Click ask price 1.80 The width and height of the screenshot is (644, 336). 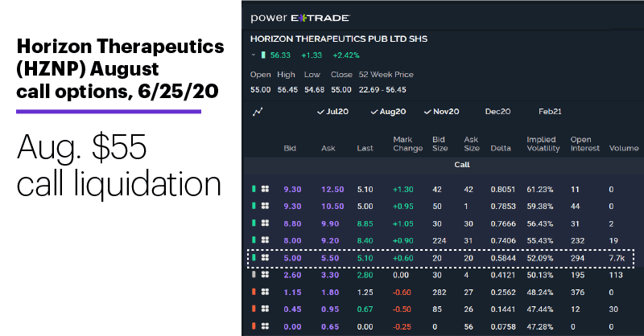tap(330, 292)
